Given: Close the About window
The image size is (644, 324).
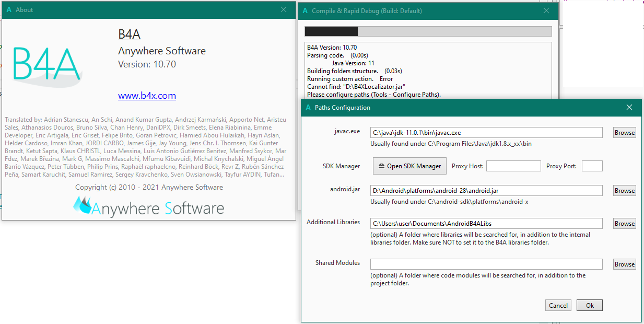Looking at the screenshot, I should (284, 10).
